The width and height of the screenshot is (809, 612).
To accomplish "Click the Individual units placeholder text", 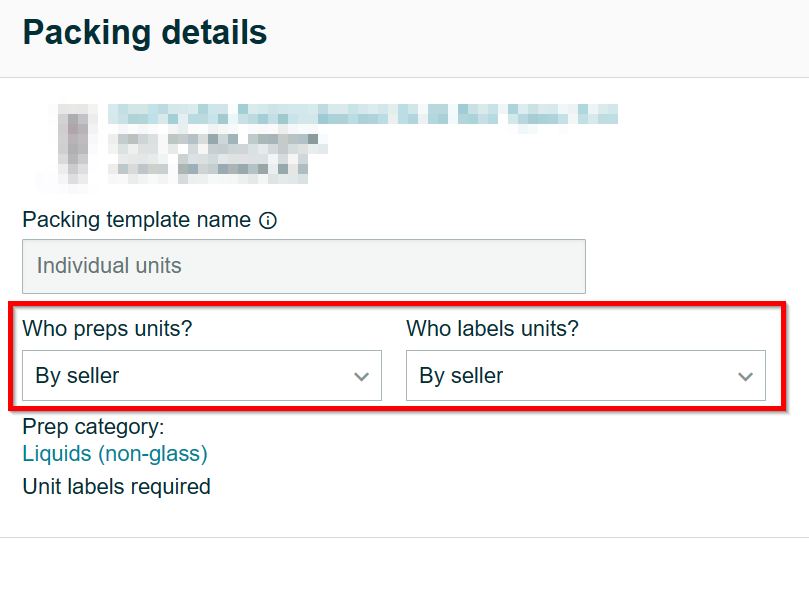I will pyautogui.click(x=109, y=266).
